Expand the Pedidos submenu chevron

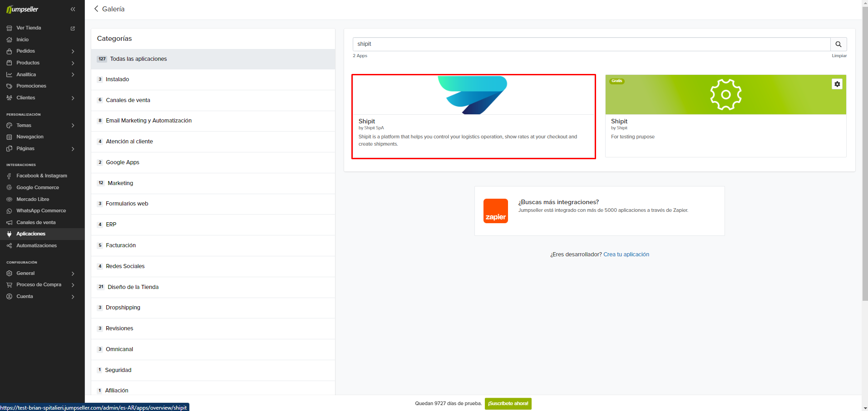pyautogui.click(x=73, y=51)
